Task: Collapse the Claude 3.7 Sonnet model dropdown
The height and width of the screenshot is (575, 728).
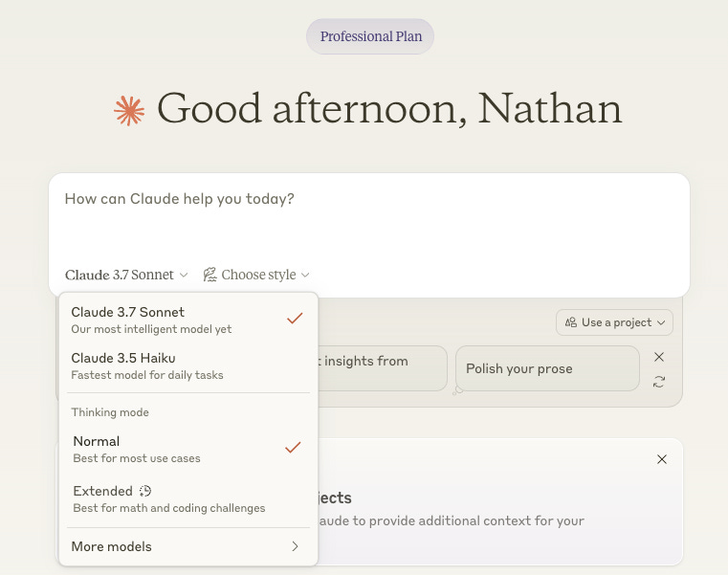Action: [126, 275]
